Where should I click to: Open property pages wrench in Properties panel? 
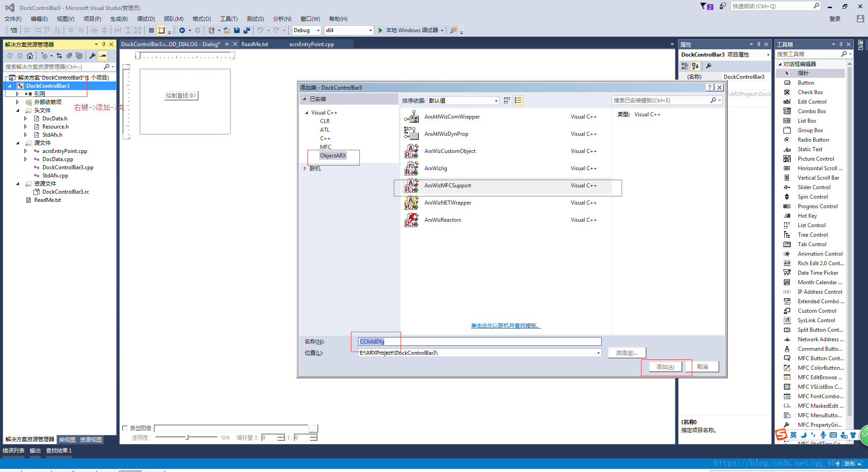pos(708,66)
